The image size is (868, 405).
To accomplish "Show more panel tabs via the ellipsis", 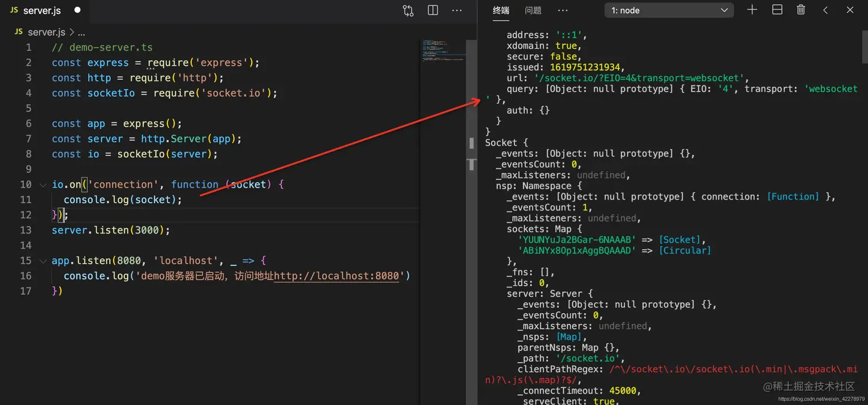I will coord(563,10).
